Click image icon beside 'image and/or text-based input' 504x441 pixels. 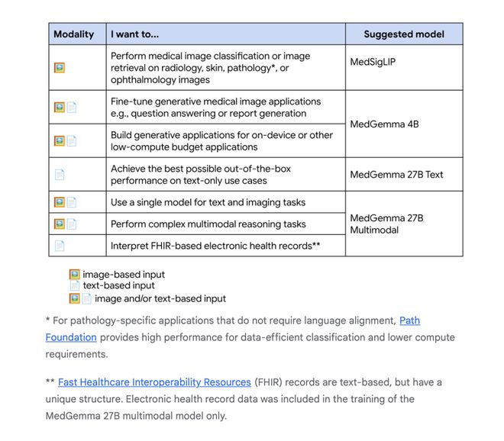(x=75, y=298)
